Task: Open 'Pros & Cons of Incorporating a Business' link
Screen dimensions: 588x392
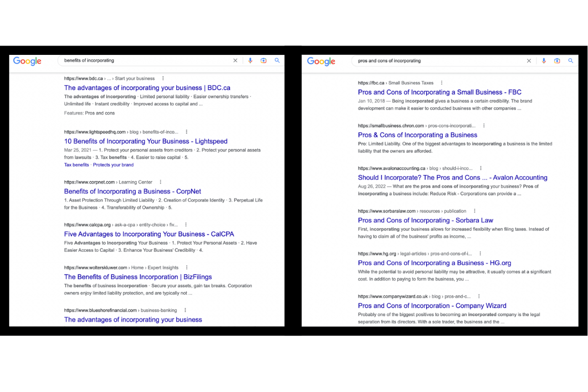Action: tap(417, 135)
